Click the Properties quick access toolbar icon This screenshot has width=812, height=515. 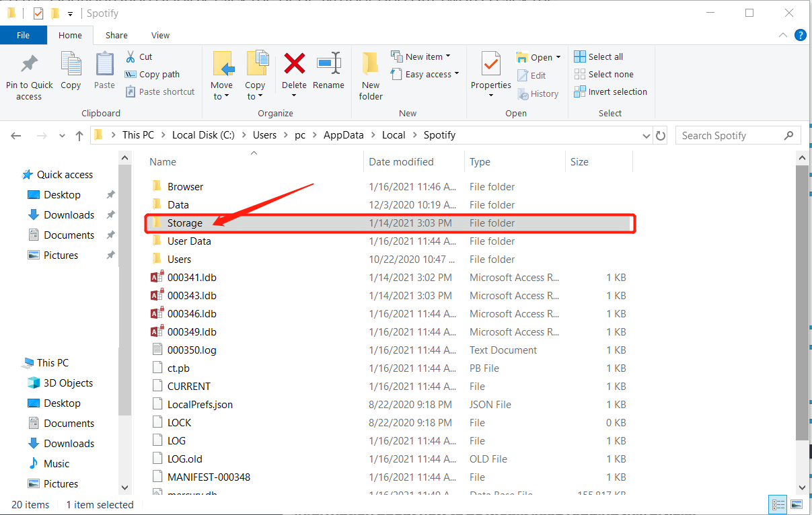(38, 13)
